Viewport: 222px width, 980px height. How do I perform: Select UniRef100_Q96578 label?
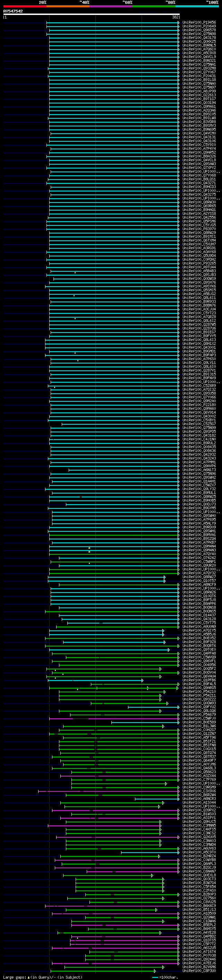(x=199, y=30)
